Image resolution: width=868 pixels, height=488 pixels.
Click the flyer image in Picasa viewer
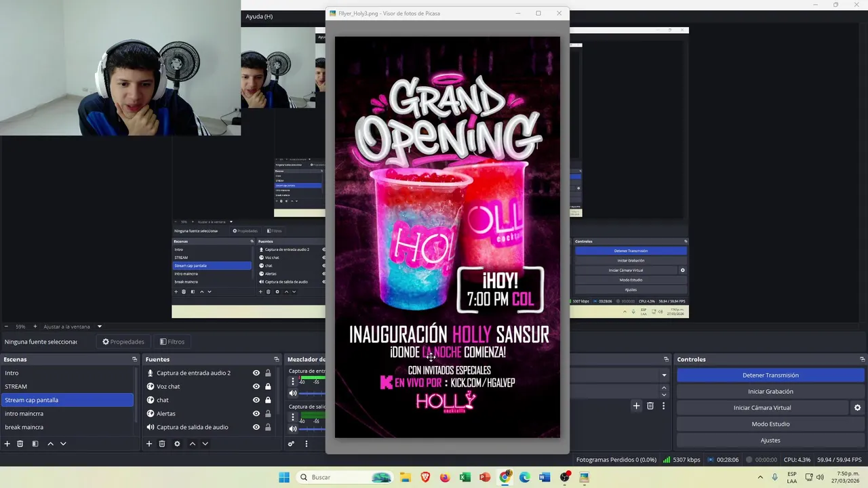click(x=448, y=237)
